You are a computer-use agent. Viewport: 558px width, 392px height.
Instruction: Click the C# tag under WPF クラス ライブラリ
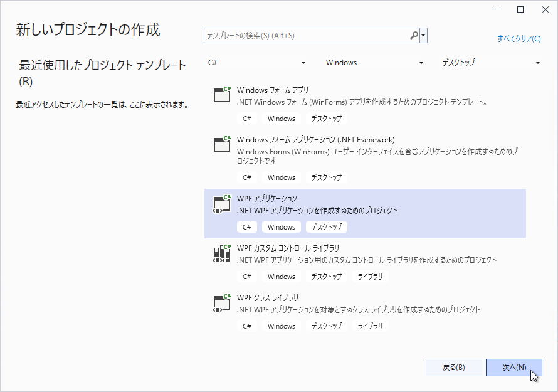[x=247, y=326]
